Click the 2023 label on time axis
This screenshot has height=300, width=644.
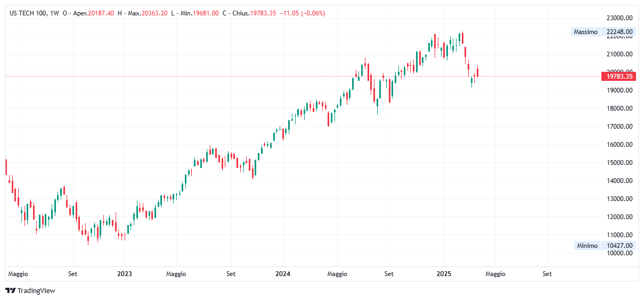[x=124, y=274]
